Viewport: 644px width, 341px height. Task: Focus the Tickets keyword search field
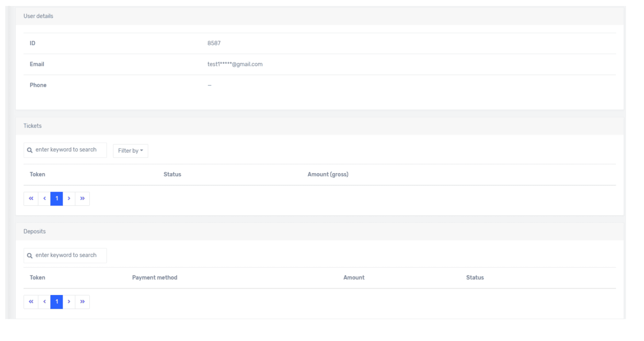pos(69,150)
